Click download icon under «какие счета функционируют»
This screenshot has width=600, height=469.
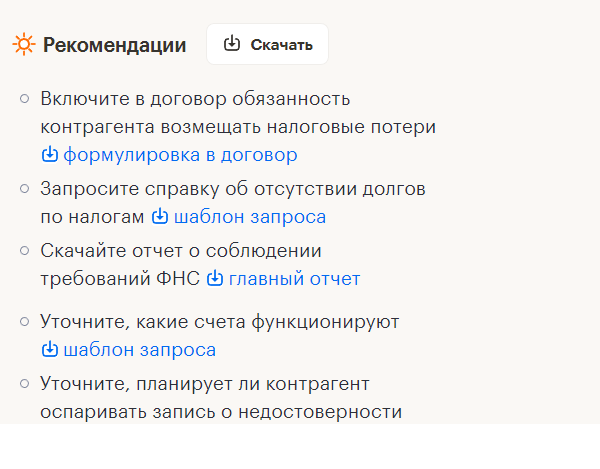[50, 350]
